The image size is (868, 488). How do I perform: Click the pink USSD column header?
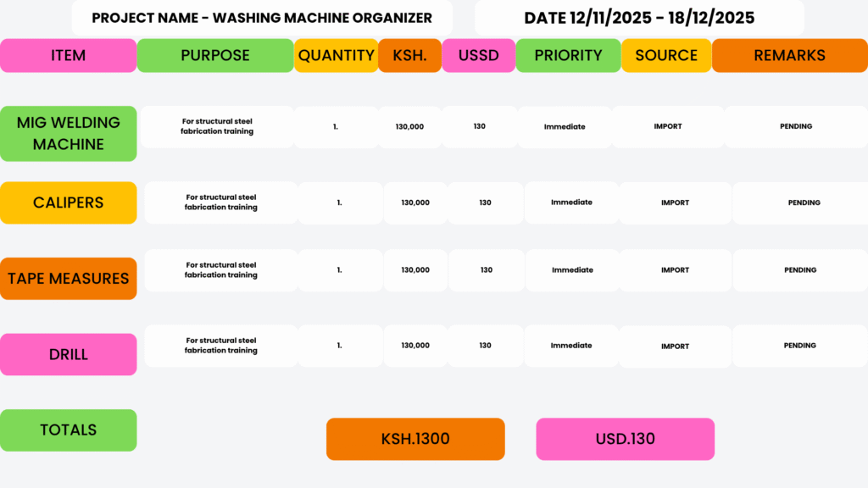[x=478, y=55]
